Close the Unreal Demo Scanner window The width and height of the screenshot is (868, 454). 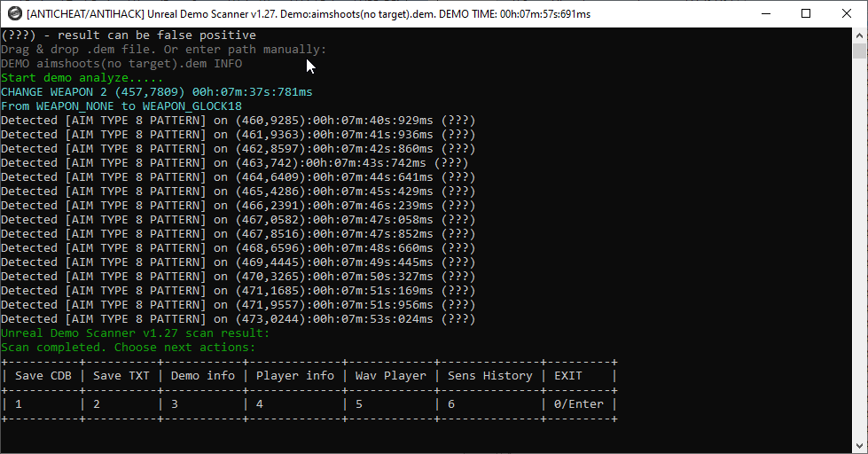click(x=847, y=13)
